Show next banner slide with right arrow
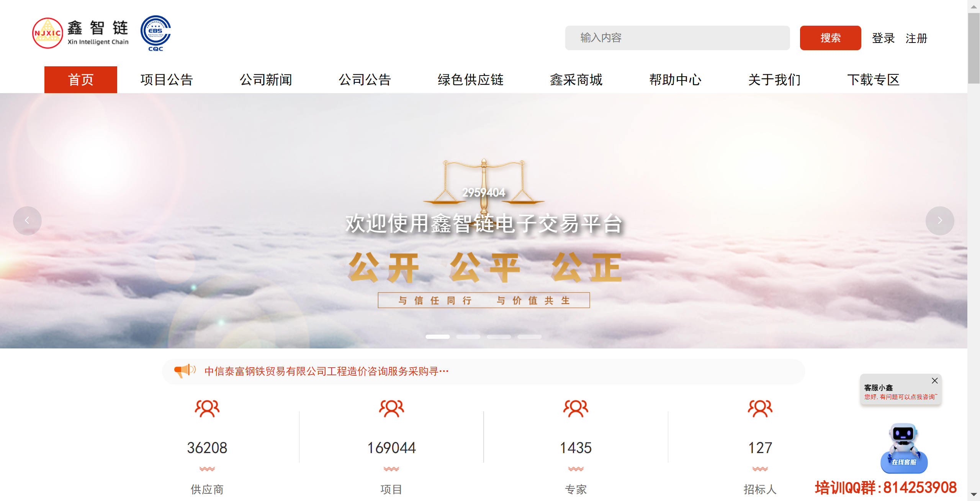The width and height of the screenshot is (980, 501). point(940,221)
